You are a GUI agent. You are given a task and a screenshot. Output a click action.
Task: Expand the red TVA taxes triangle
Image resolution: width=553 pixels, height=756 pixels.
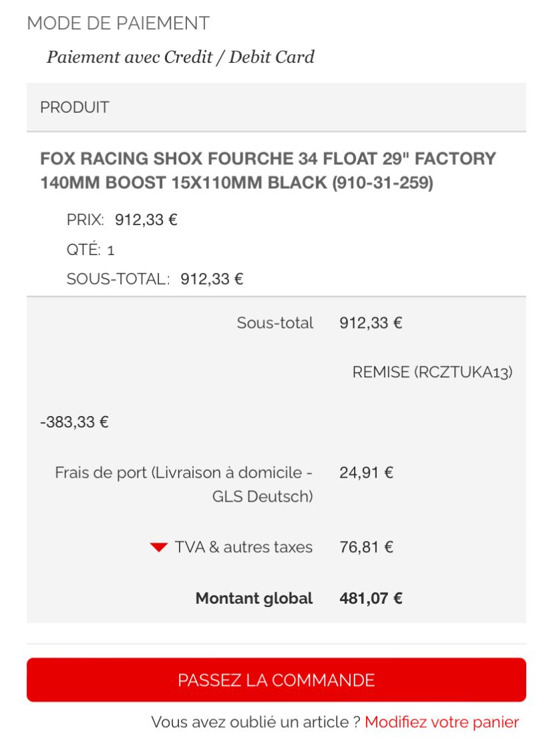158,547
